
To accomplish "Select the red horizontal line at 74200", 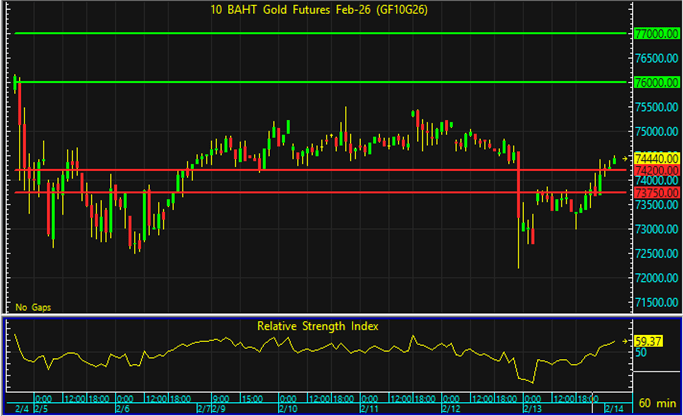I will tap(320, 170).
